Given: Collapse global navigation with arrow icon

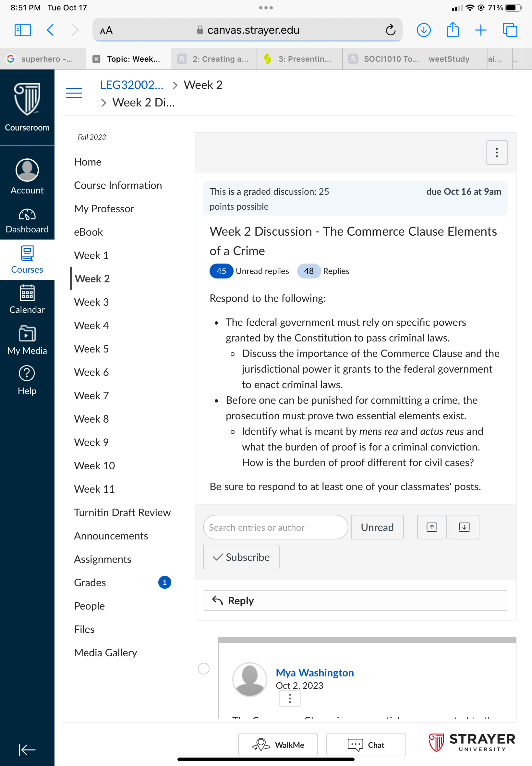Looking at the screenshot, I should (x=27, y=749).
